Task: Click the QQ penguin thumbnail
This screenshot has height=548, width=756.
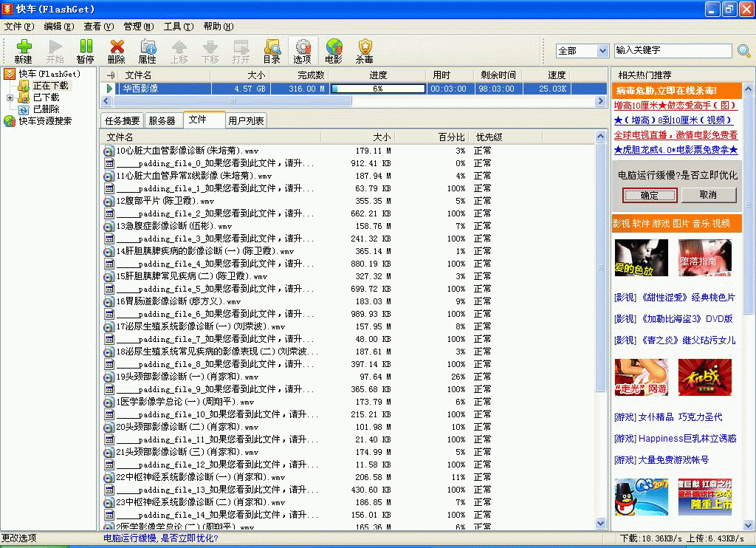Action: [x=642, y=497]
